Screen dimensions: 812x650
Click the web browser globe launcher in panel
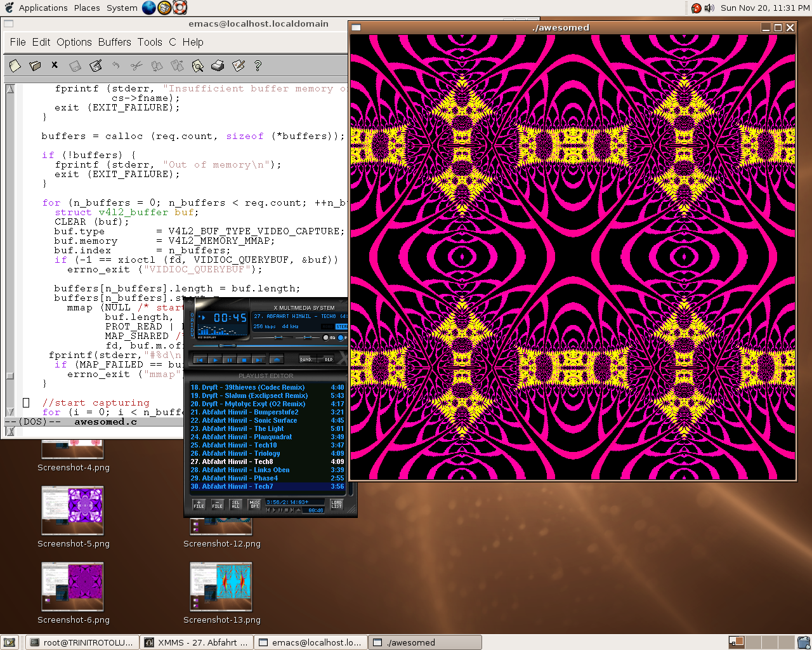click(149, 8)
